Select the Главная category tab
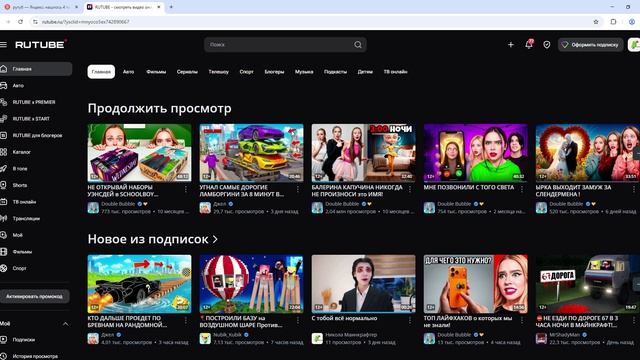 [x=101, y=72]
